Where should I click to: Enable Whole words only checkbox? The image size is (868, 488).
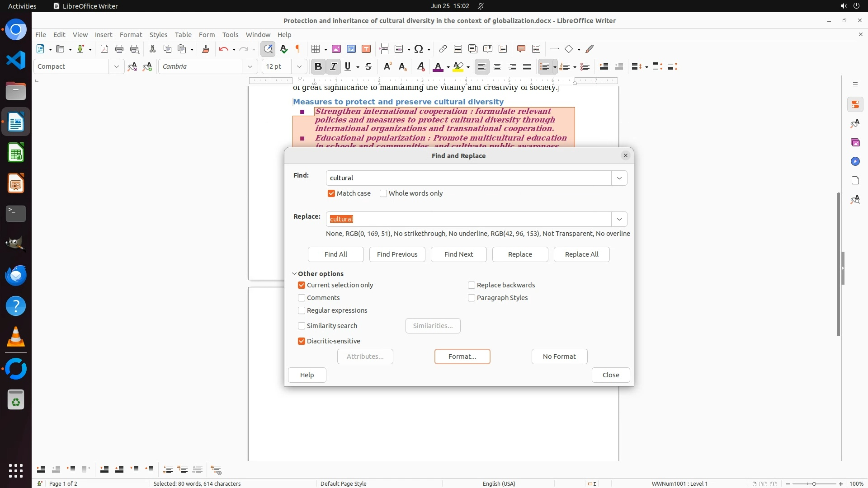tap(383, 193)
